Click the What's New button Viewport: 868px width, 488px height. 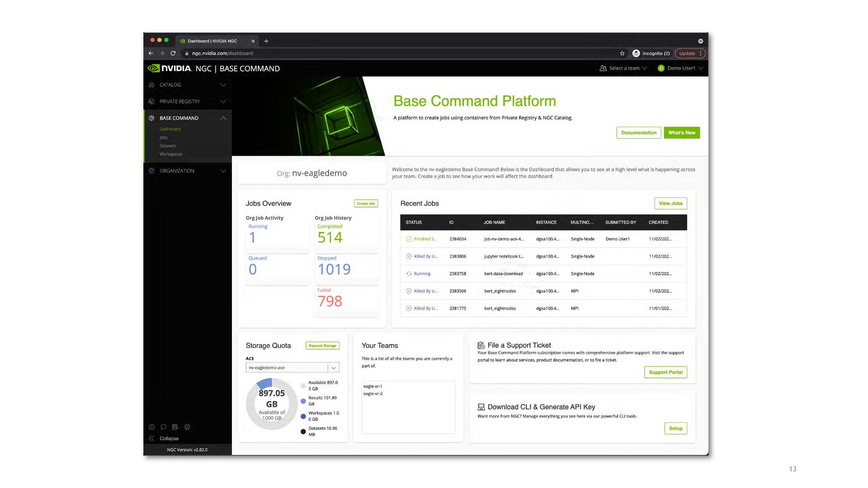point(682,133)
